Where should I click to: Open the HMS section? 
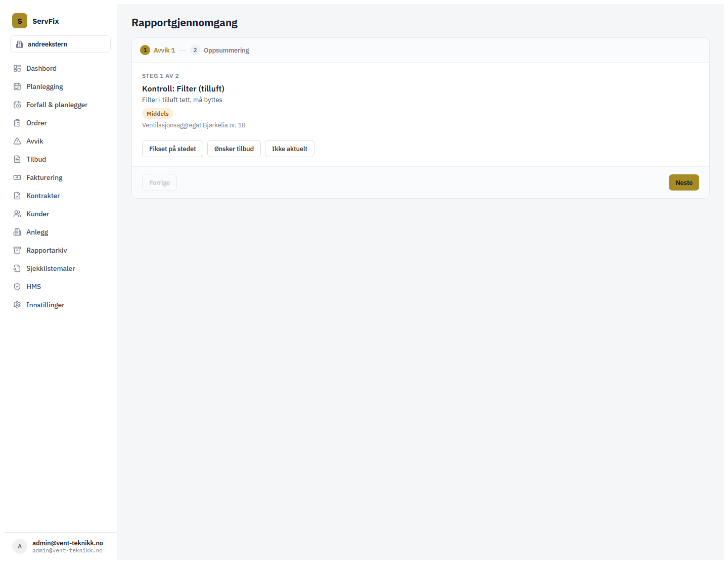[x=60, y=287]
